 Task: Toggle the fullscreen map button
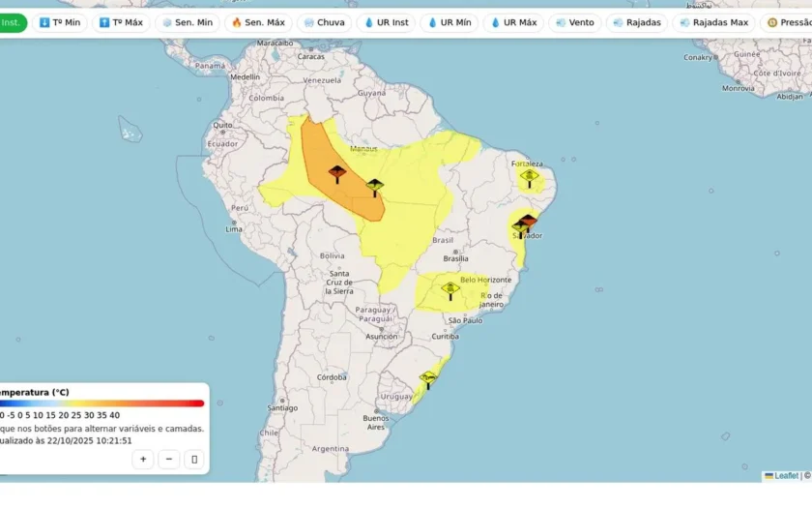click(194, 460)
